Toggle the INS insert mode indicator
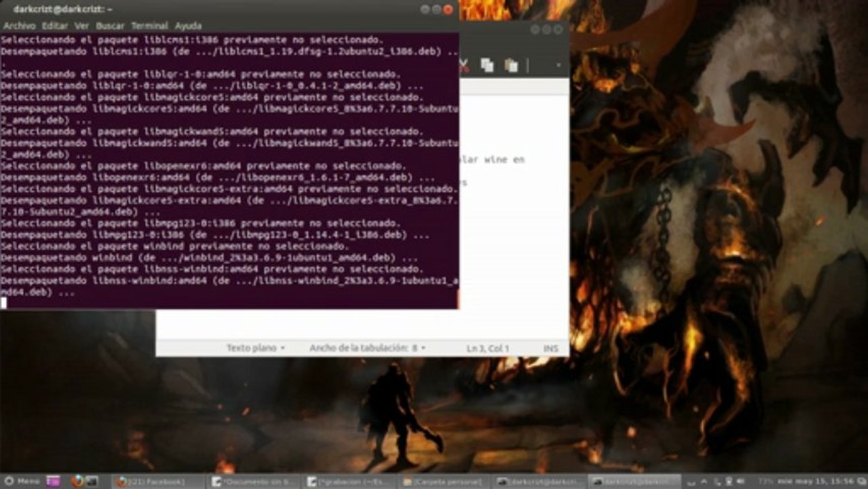The image size is (868, 489). pos(550,348)
